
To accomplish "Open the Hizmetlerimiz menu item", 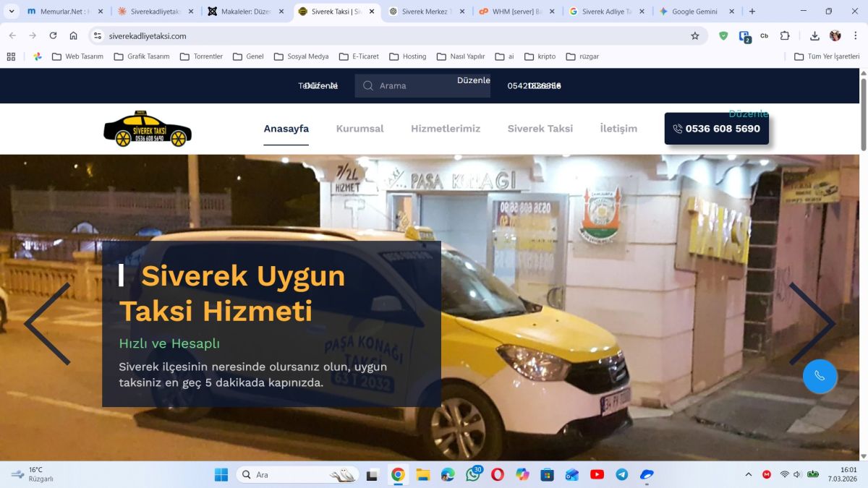I will pos(446,129).
